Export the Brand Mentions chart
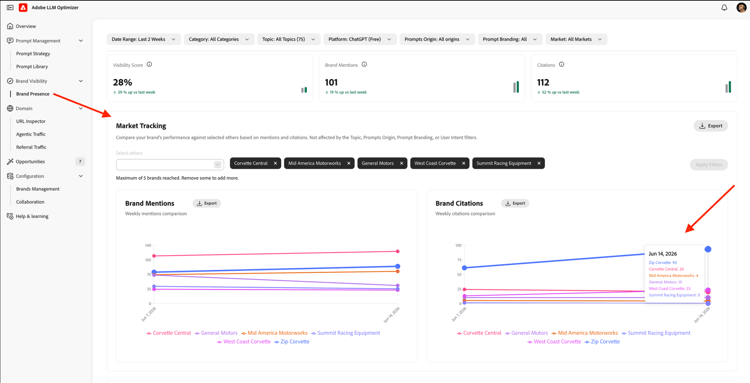Image resolution: width=750 pixels, height=383 pixels. coord(207,203)
